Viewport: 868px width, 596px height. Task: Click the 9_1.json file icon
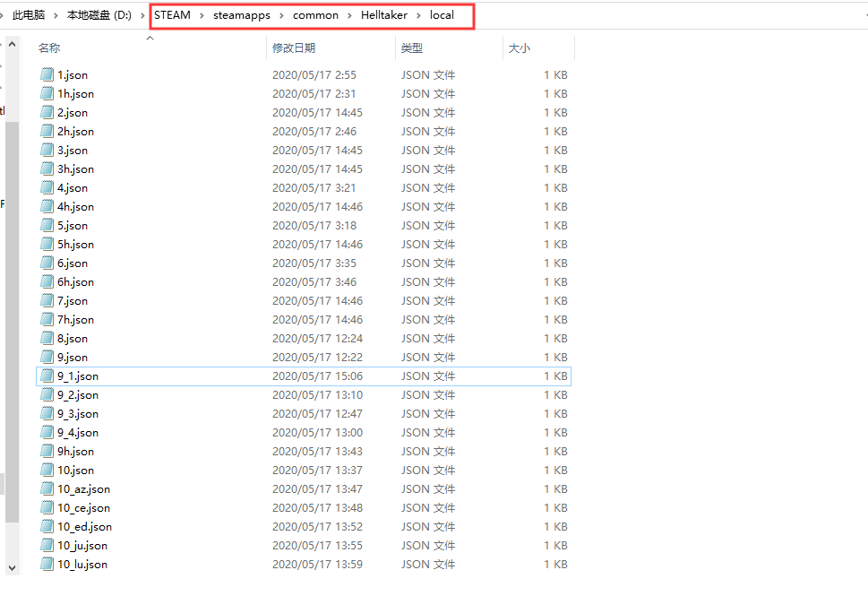(47, 376)
